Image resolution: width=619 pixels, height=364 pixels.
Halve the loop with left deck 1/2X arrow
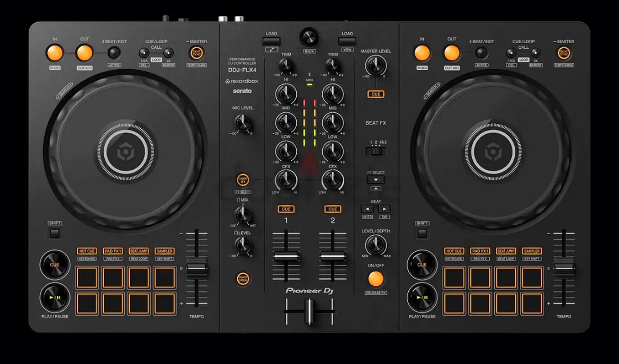pos(144,53)
